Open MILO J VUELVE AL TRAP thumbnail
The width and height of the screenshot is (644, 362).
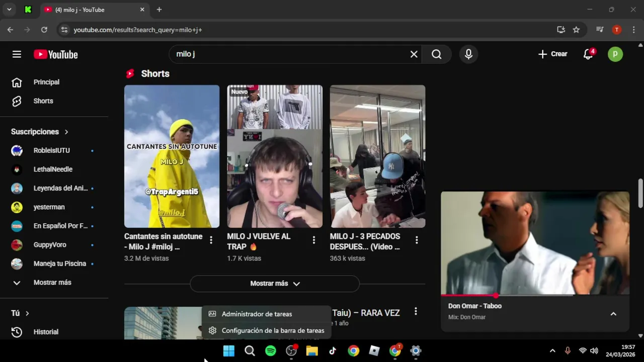point(275,156)
